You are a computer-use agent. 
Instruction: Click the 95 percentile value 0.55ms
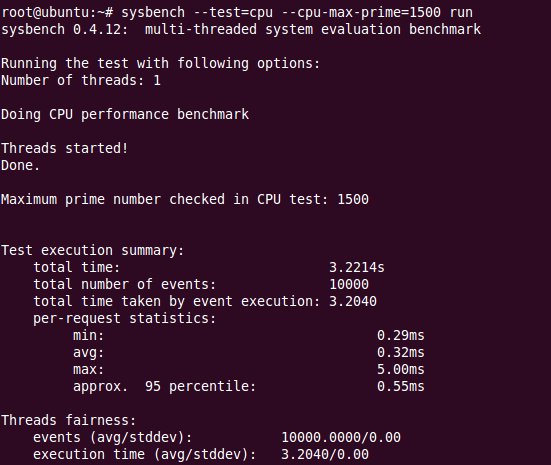click(x=401, y=386)
